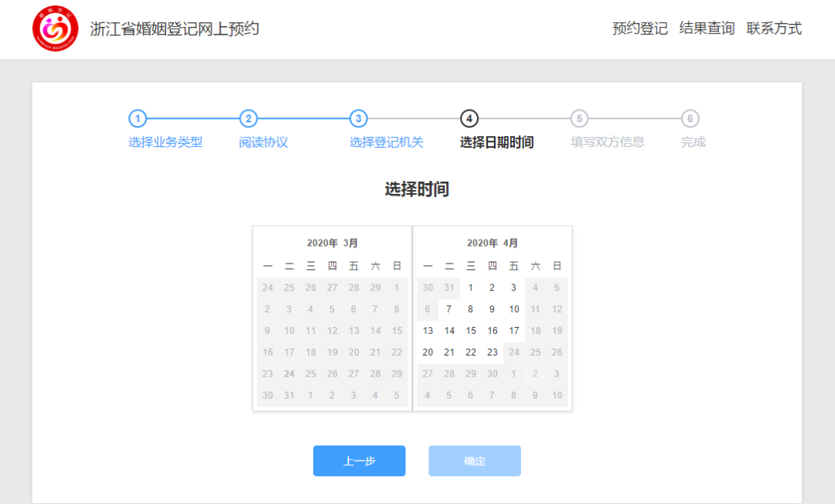This screenshot has width=835, height=504.
Task: Open the 结果查询 menu item
Action: [707, 29]
